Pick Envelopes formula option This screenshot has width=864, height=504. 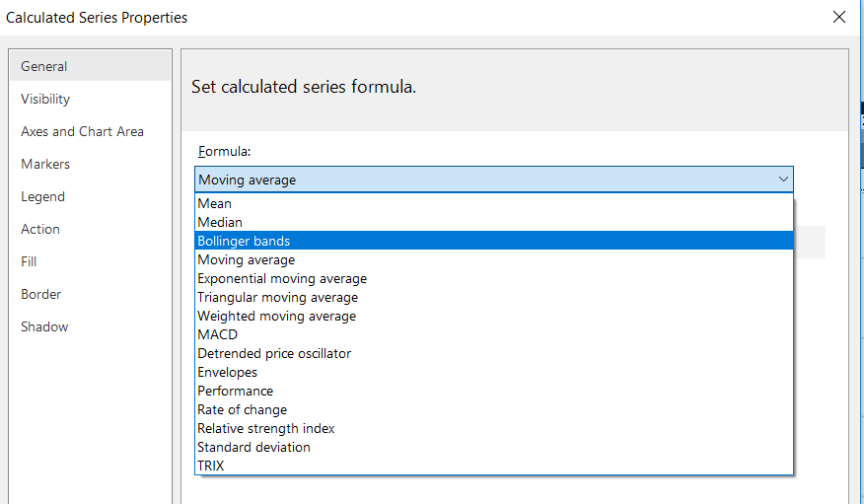228,372
